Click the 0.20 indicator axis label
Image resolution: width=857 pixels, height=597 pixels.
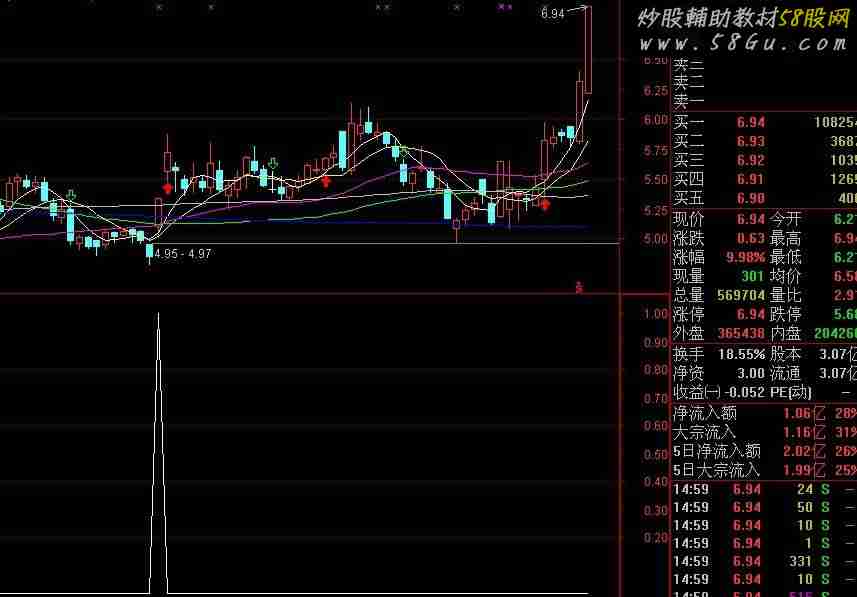[656, 538]
